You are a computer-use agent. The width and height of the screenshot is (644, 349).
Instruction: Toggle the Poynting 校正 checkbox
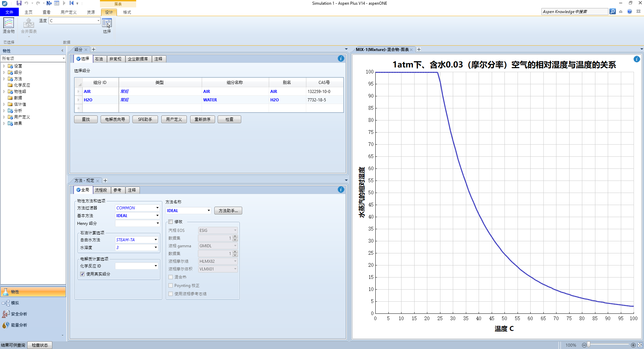(170, 285)
